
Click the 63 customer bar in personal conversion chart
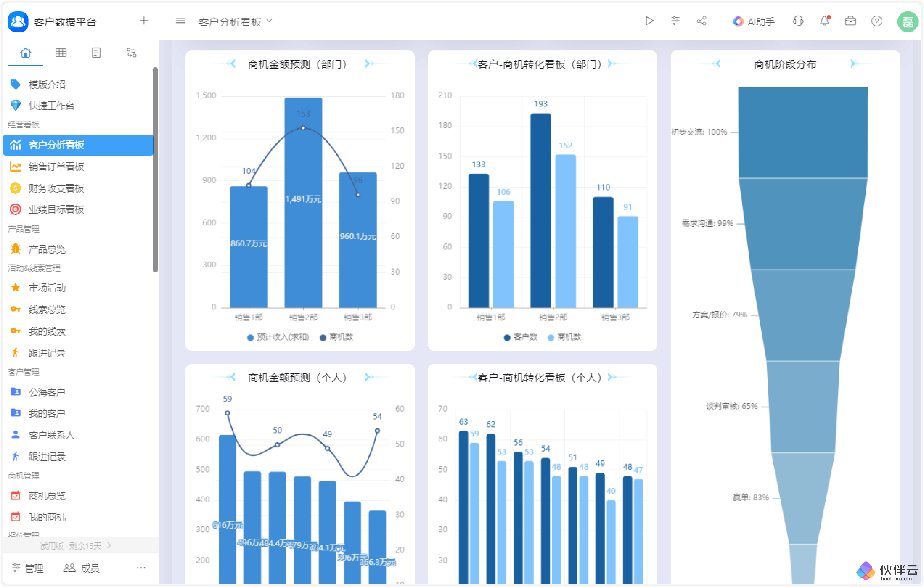click(464, 507)
